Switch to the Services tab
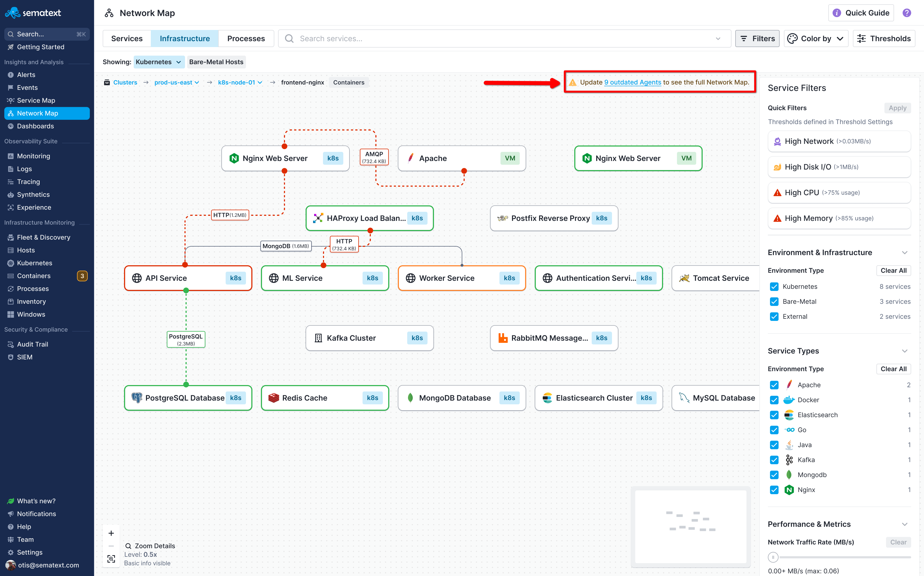This screenshot has width=924, height=576. click(x=127, y=39)
